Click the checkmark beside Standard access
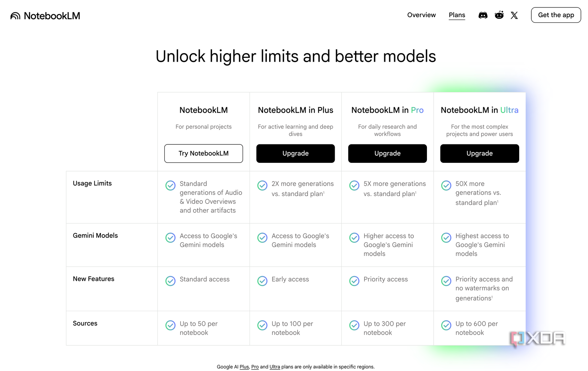Screen dimensions: 588x371 (x=170, y=281)
